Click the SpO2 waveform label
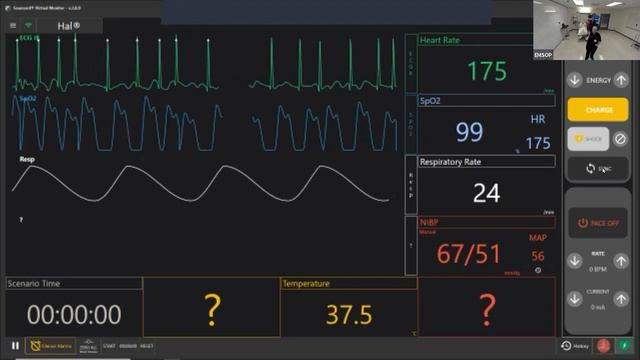 28,99
